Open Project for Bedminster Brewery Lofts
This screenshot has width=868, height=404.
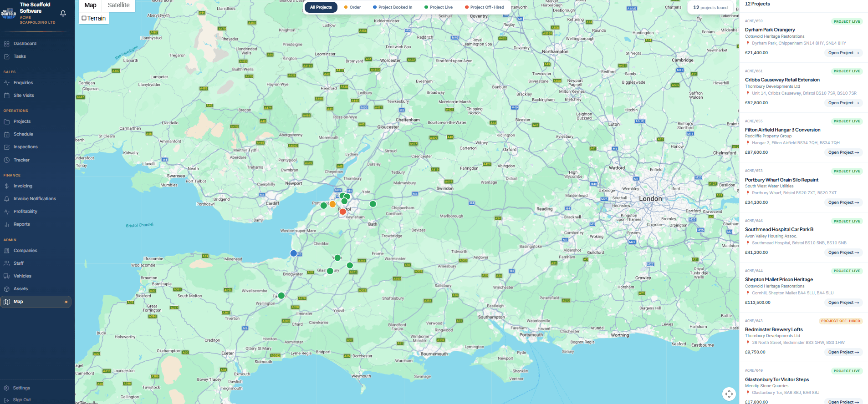click(x=843, y=352)
